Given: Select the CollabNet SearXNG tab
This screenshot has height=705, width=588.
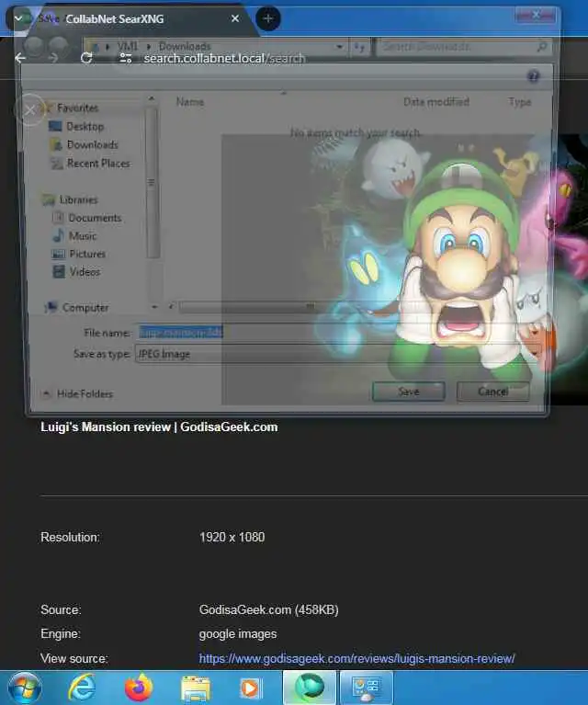Looking at the screenshot, I should click(115, 19).
